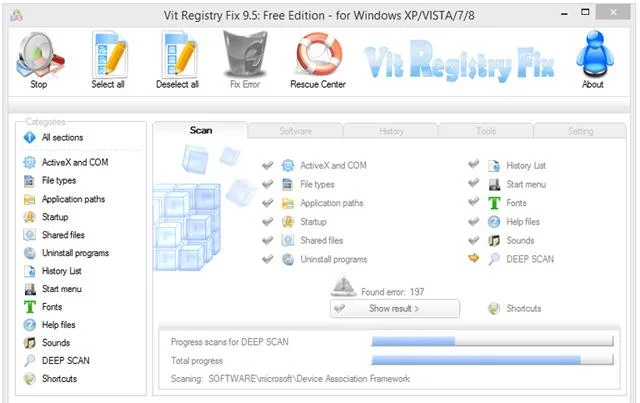Click the Shortcuts icon in scan panel

[494, 308]
